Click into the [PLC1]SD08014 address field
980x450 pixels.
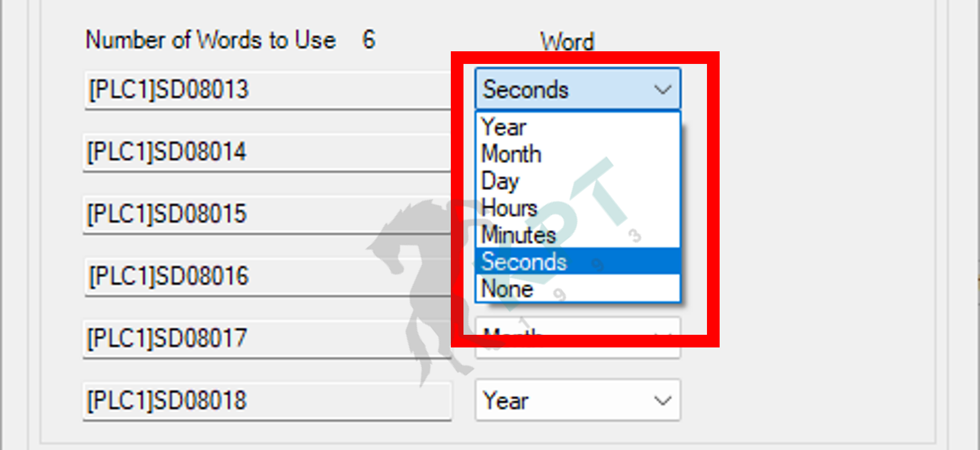[x=267, y=152]
